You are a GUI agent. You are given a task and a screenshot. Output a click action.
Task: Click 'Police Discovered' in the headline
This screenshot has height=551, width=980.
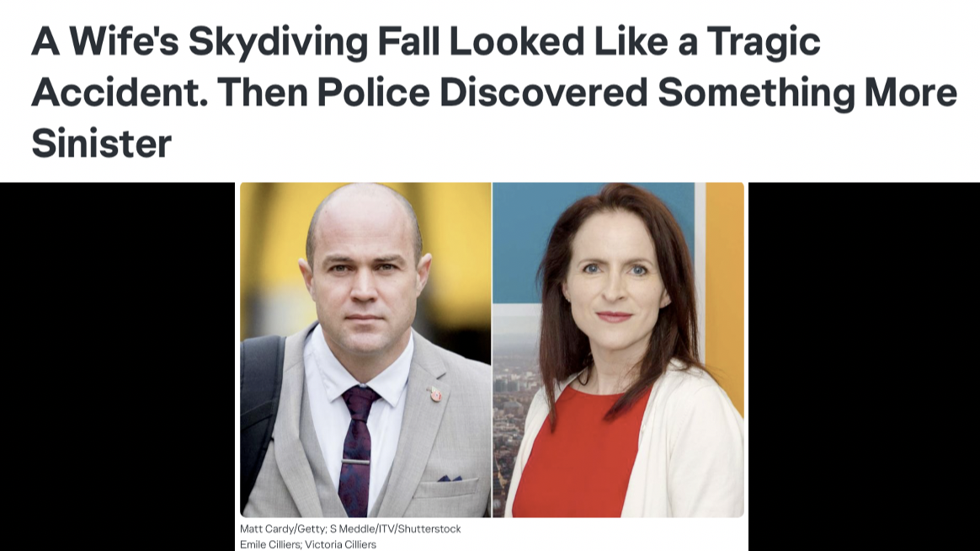click(482, 93)
